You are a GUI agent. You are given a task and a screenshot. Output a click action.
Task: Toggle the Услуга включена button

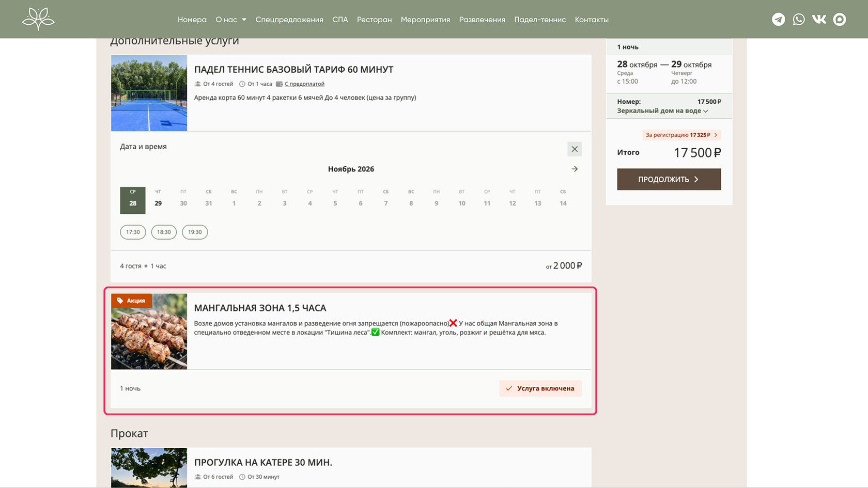tap(540, 388)
